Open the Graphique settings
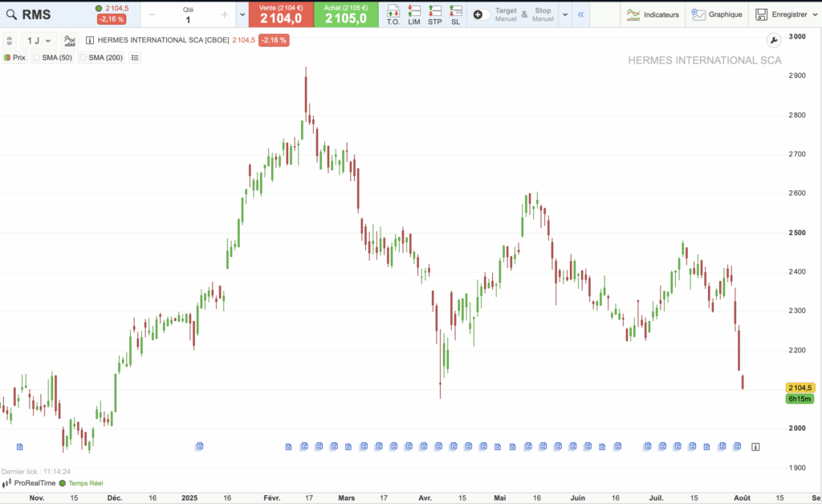The height and width of the screenshot is (504, 822). point(717,14)
